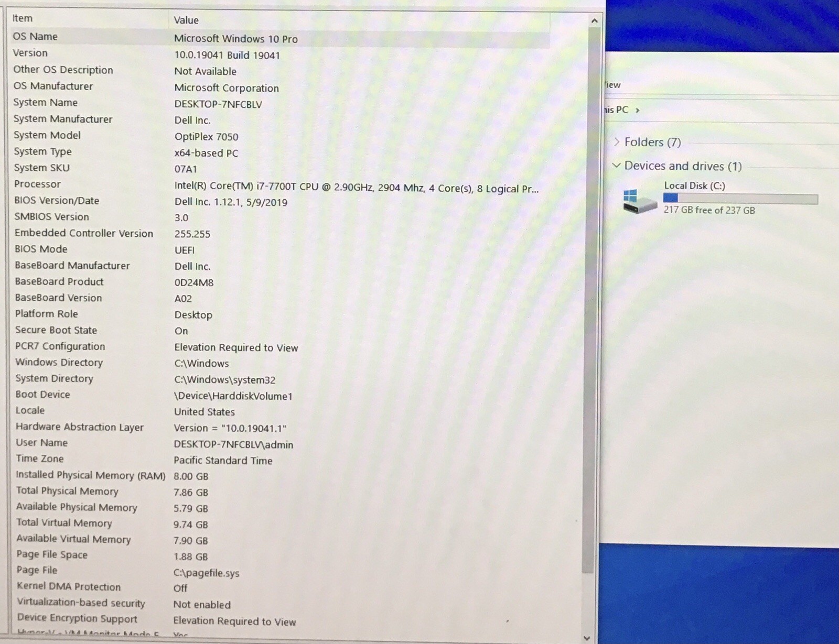Select the Page File row

pyautogui.click(x=281, y=572)
